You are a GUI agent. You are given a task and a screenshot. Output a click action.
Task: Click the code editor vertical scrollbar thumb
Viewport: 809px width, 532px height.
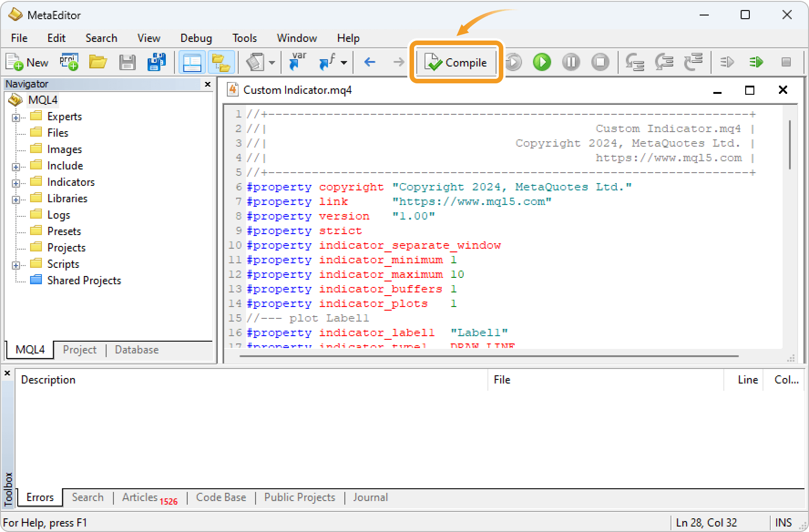pyautogui.click(x=790, y=145)
